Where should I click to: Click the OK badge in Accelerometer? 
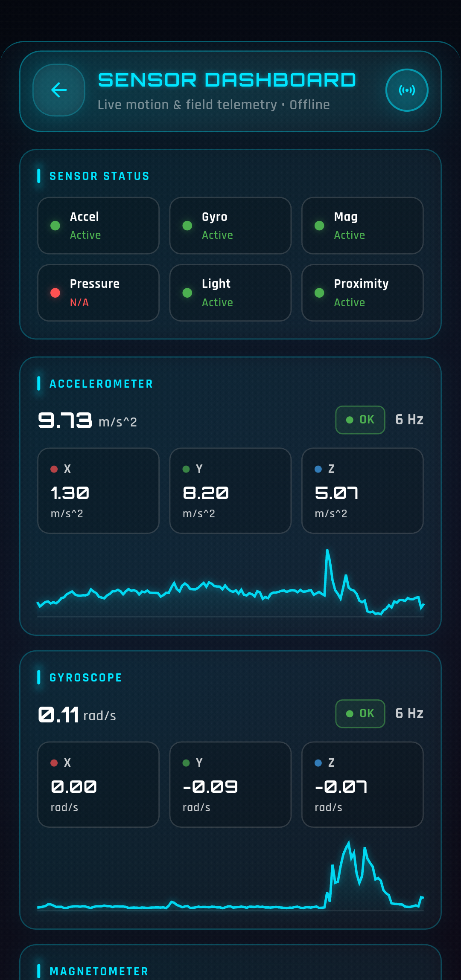[360, 420]
